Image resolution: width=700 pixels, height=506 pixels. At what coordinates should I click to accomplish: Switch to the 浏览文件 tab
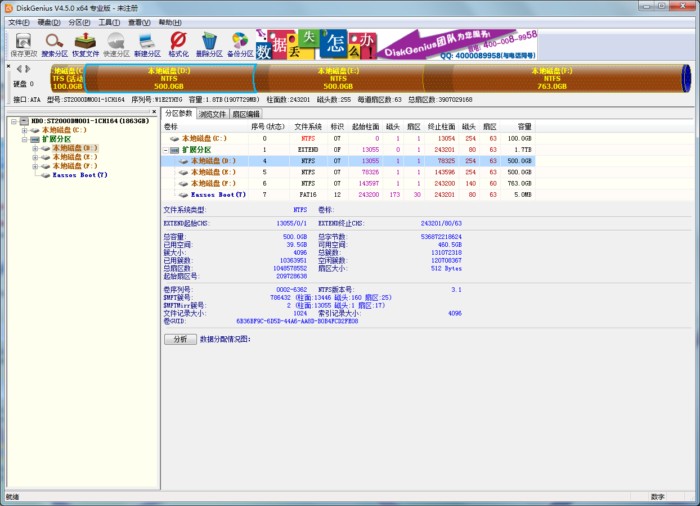[213, 114]
